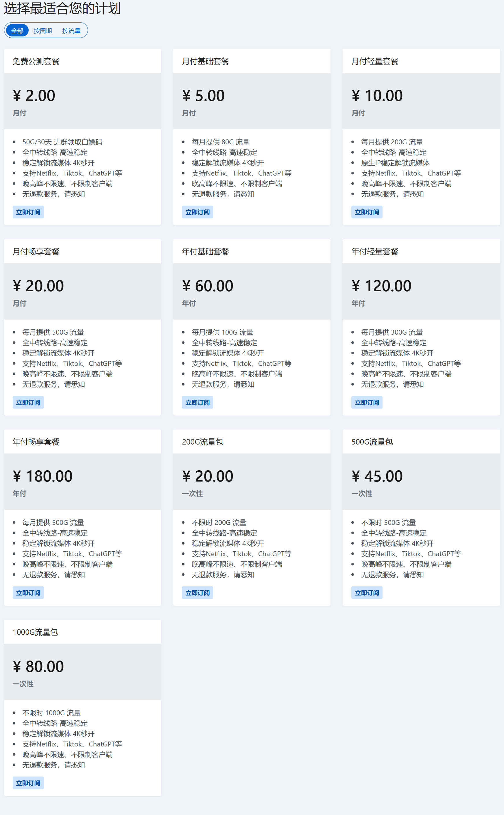Subscribe to the 月付轻量套餐 plan
The height and width of the screenshot is (815, 504).
(x=367, y=212)
